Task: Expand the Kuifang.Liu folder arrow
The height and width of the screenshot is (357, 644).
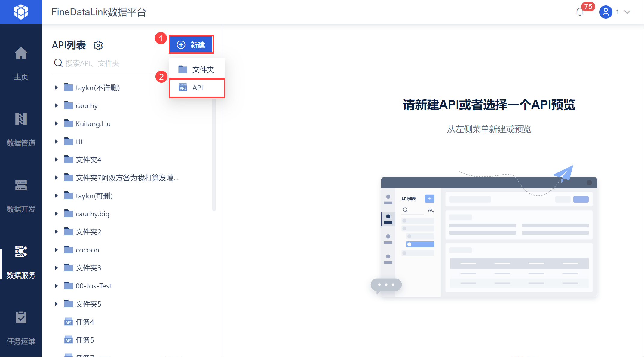Action: (x=56, y=124)
